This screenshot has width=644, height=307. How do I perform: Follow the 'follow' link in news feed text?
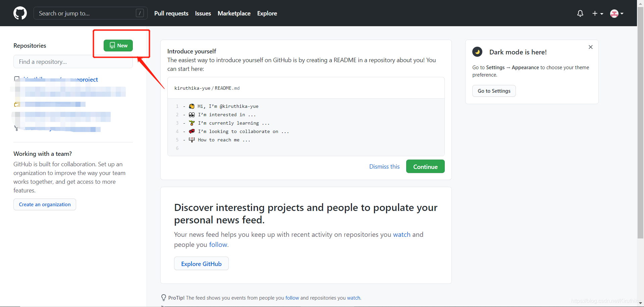[218, 245]
